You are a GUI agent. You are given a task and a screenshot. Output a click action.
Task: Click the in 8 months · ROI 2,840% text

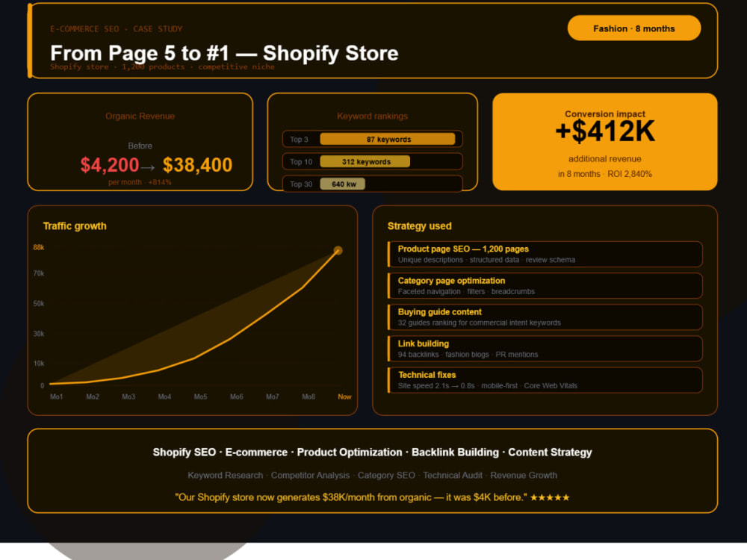(605, 174)
